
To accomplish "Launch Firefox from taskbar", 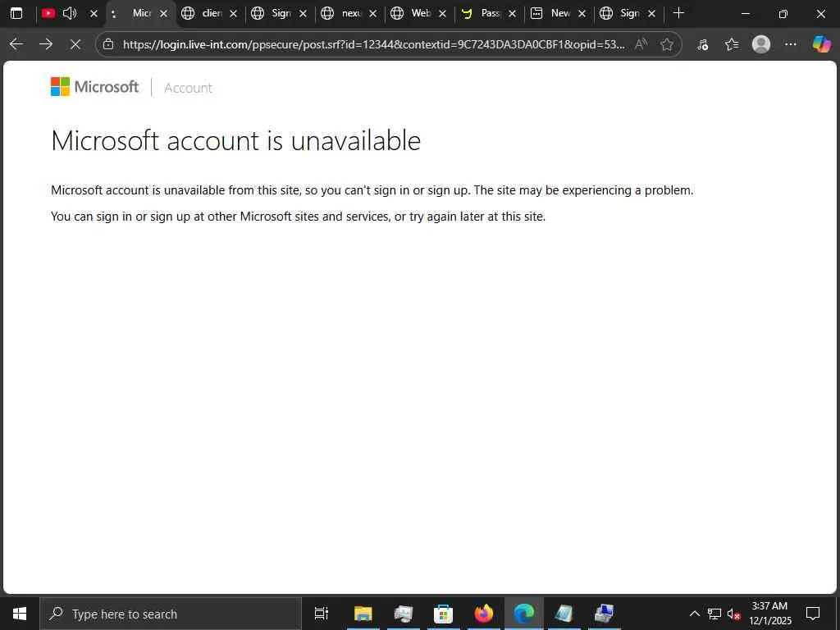I will pos(484,614).
